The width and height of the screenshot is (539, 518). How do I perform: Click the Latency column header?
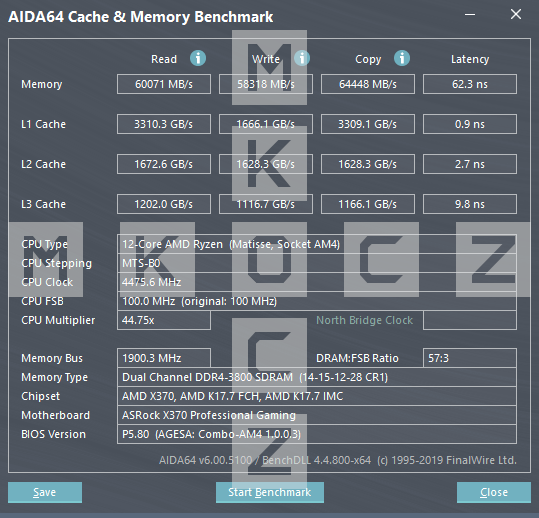[x=470, y=59]
